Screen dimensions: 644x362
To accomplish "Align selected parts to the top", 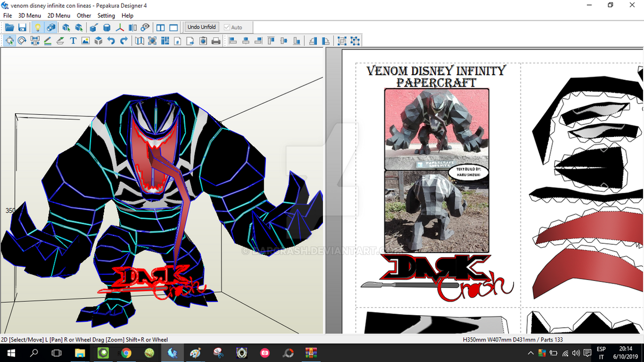I will coord(271,41).
